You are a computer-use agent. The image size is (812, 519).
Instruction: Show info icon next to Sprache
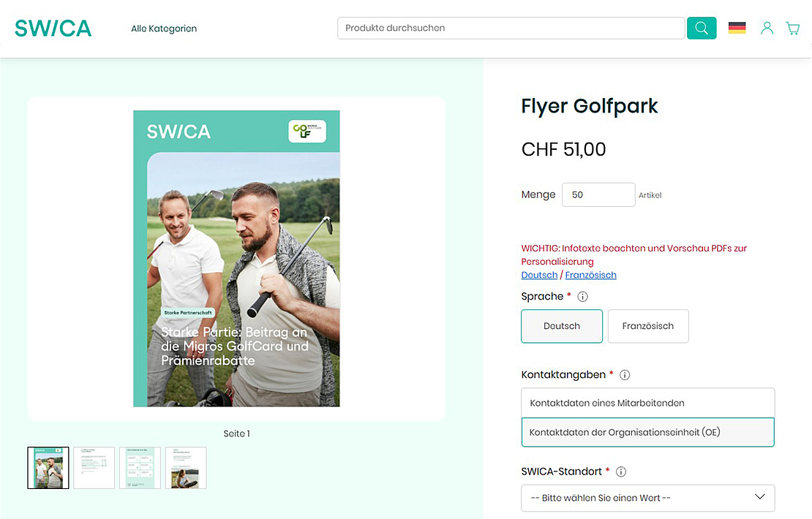[x=582, y=297]
